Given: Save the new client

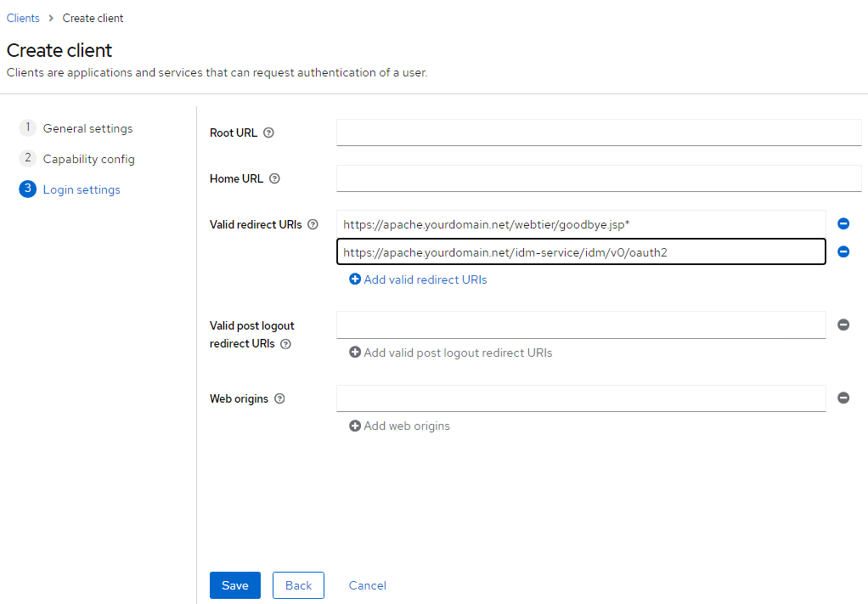Looking at the screenshot, I should (234, 585).
